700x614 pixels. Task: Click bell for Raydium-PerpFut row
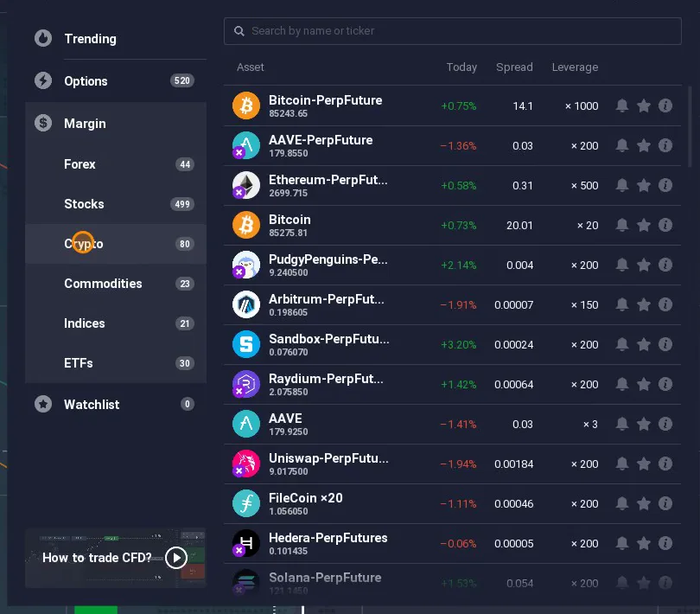[x=622, y=384]
